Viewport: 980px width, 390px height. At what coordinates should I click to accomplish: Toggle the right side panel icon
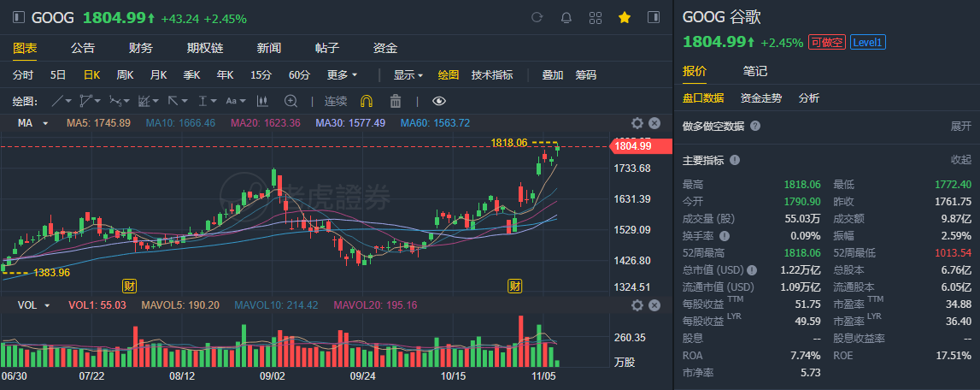pos(654,17)
